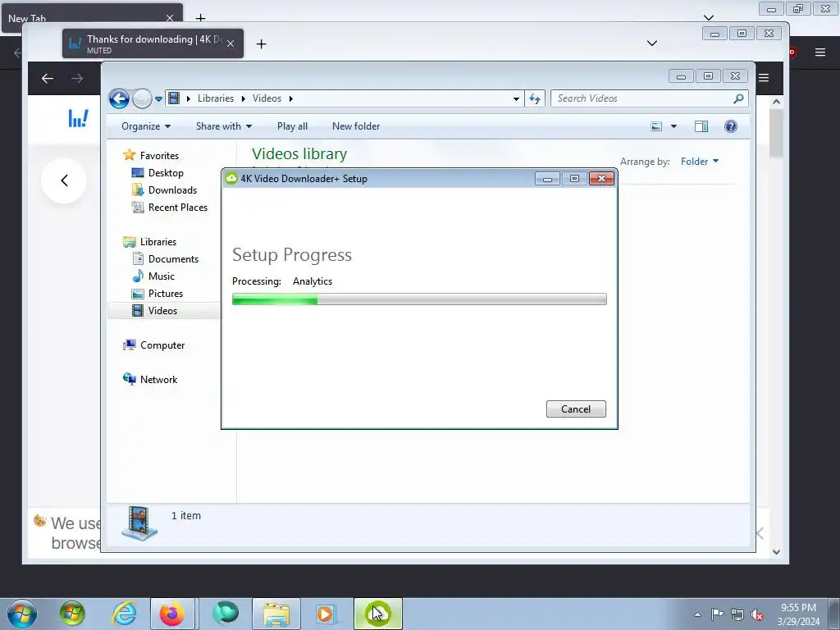Launch Internet Explorer from taskbar
Image resolution: width=840 pixels, height=630 pixels.
(x=125, y=614)
